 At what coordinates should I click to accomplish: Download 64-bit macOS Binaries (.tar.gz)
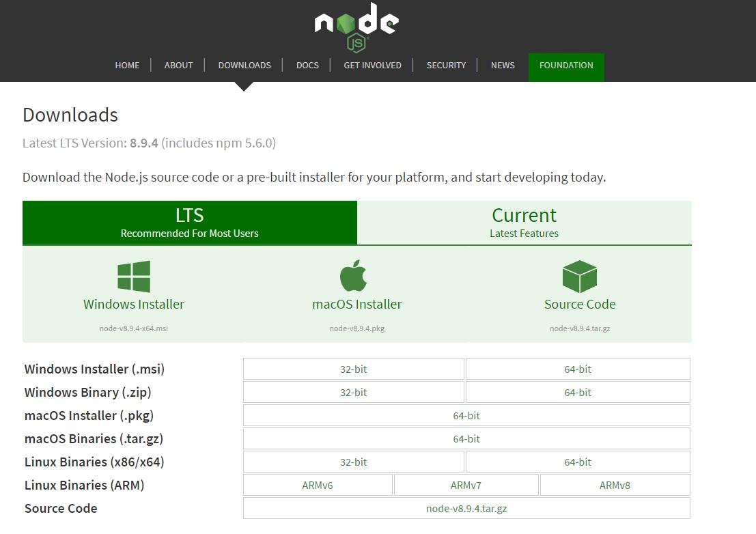466,439
